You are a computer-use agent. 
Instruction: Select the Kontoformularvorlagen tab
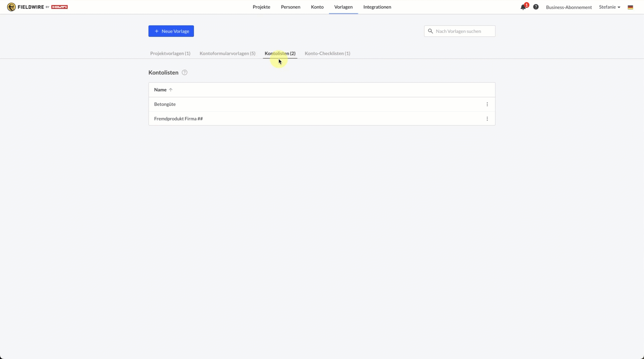227,54
